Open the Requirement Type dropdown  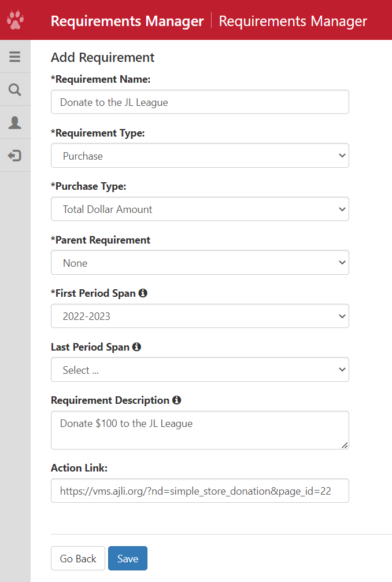coord(199,156)
